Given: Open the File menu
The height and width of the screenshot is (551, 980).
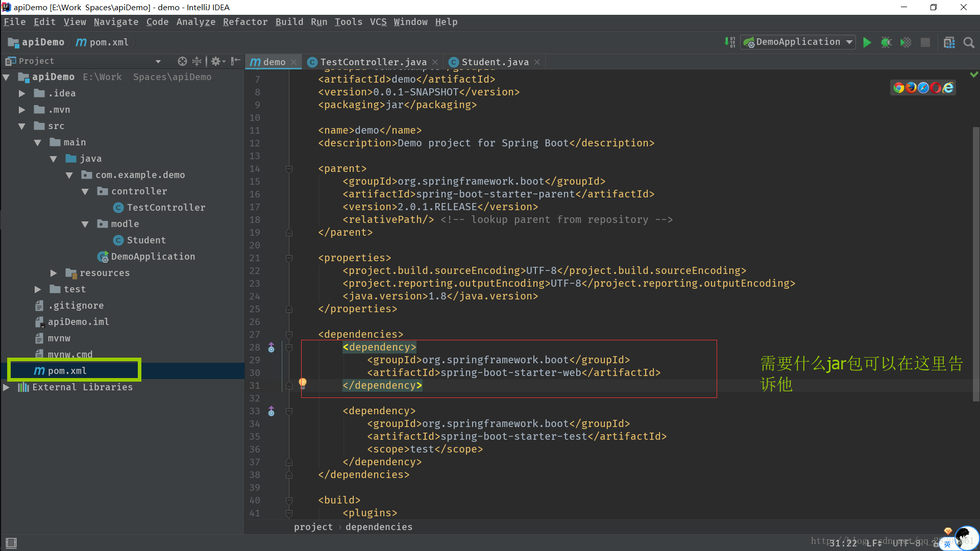Looking at the screenshot, I should tap(14, 22).
